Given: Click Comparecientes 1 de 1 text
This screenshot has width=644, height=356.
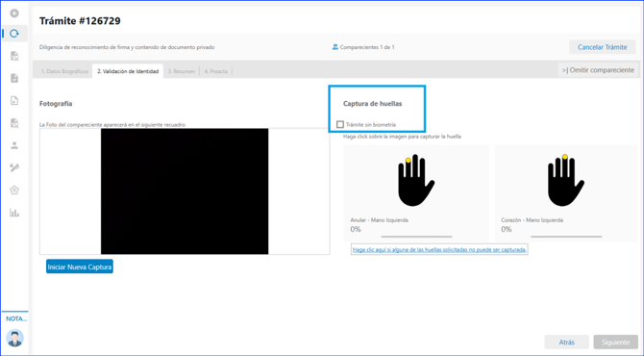Looking at the screenshot, I should pyautogui.click(x=367, y=47).
